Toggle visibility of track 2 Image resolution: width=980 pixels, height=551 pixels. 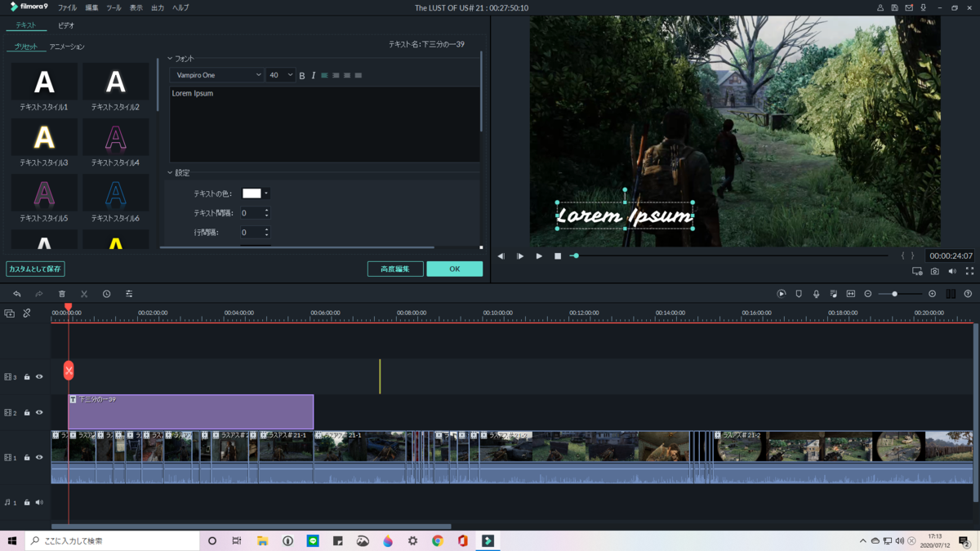tap(39, 413)
